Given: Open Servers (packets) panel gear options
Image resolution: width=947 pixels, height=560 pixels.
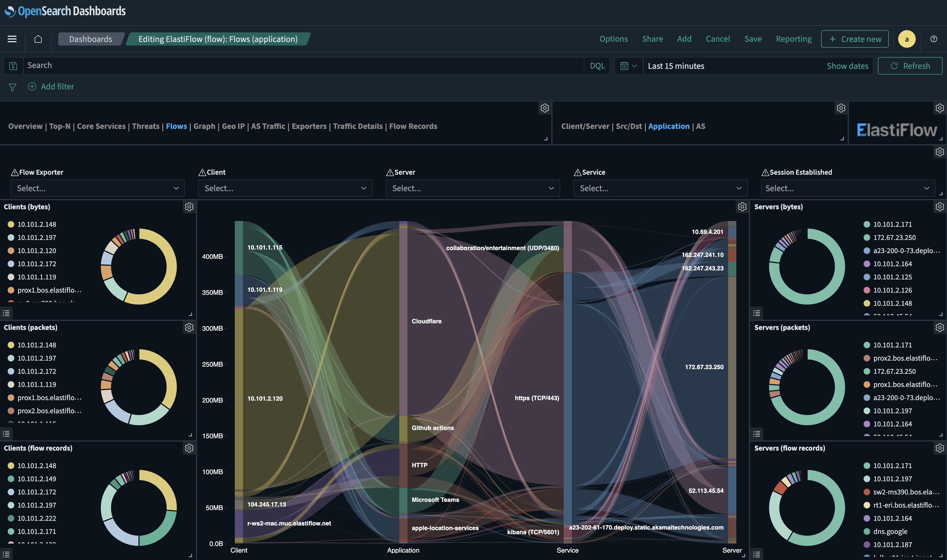Looking at the screenshot, I should click(940, 327).
